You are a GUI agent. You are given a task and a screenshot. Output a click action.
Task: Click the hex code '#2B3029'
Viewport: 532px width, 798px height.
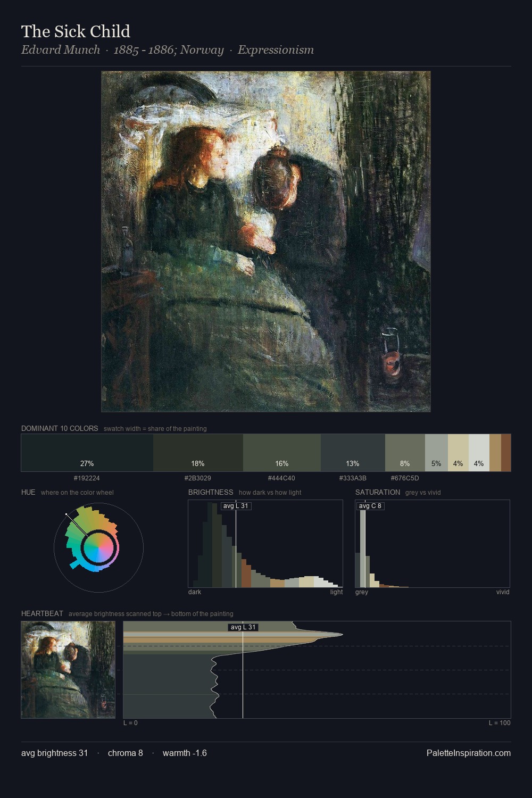(198, 478)
